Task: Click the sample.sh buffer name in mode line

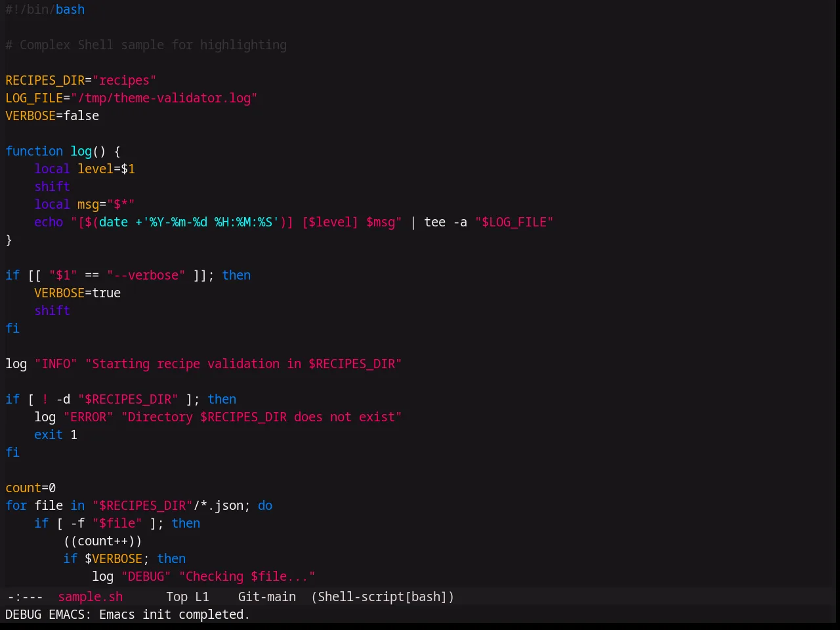Action: [x=90, y=597]
